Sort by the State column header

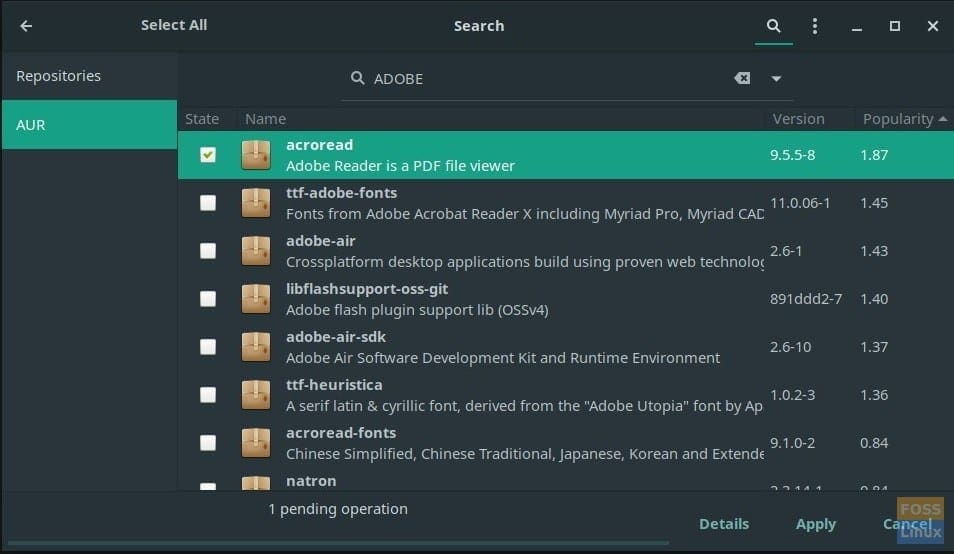pos(202,119)
